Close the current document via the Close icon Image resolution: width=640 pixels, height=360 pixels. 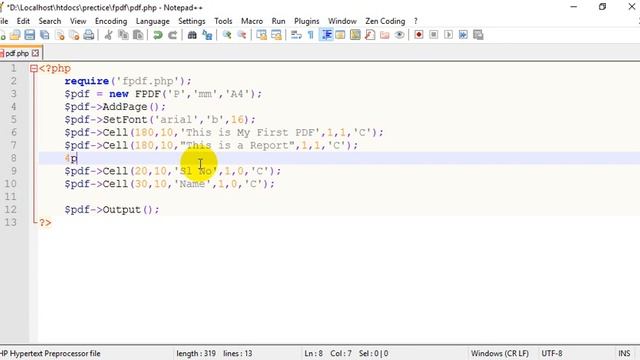click(60, 35)
